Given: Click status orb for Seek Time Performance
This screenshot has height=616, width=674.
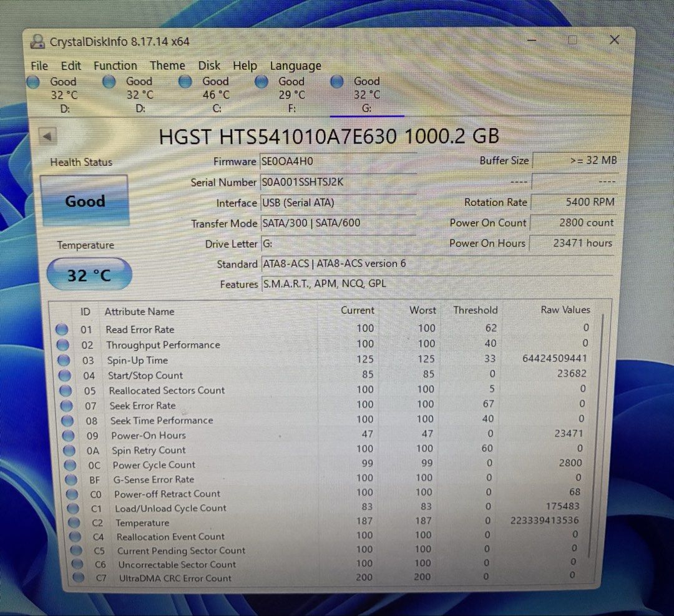Looking at the screenshot, I should (67, 421).
